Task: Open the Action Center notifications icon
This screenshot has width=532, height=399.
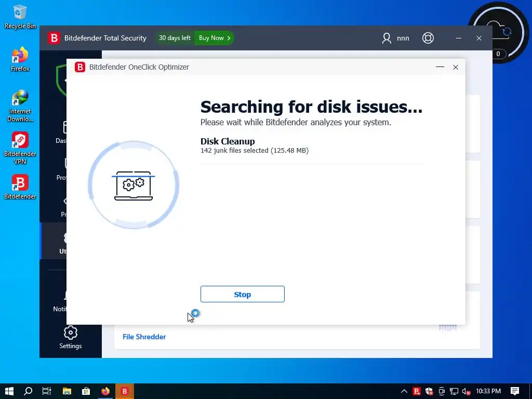Action: coord(515,391)
